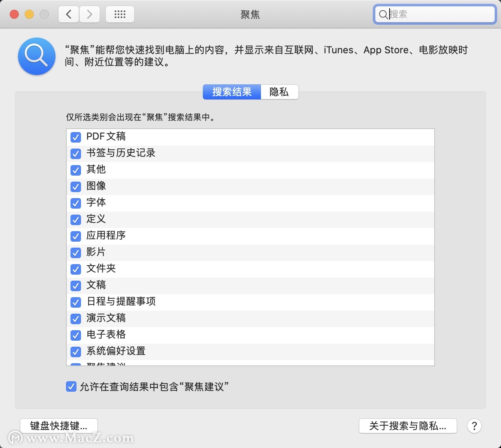Viewport: 501px width, 448px height.
Task: Click in the 搜索 search field
Action: click(435, 14)
